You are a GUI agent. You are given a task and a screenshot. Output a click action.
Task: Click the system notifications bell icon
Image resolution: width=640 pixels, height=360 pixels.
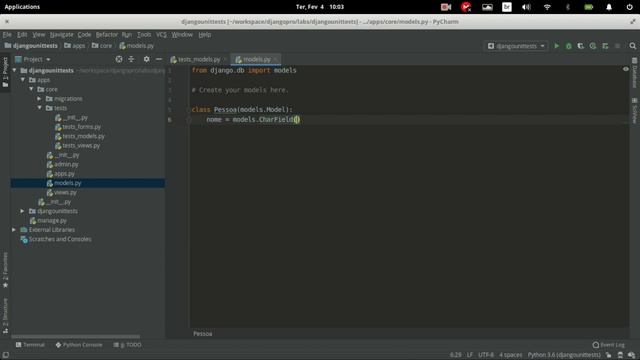click(x=609, y=7)
